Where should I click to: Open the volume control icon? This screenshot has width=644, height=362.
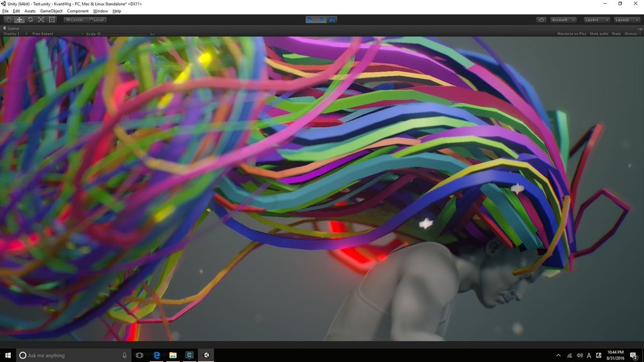[x=579, y=356]
